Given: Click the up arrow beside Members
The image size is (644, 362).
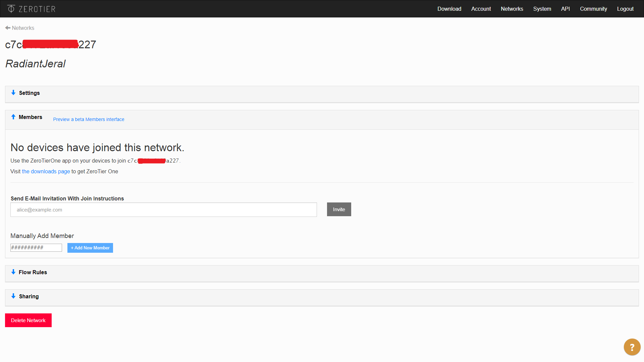Looking at the screenshot, I should coord(13,117).
